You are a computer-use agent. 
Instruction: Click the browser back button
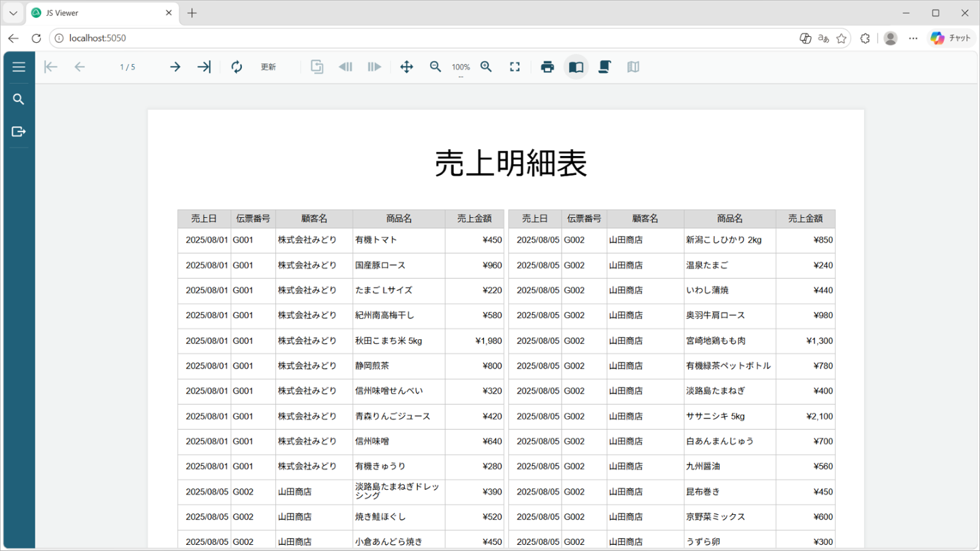13,38
